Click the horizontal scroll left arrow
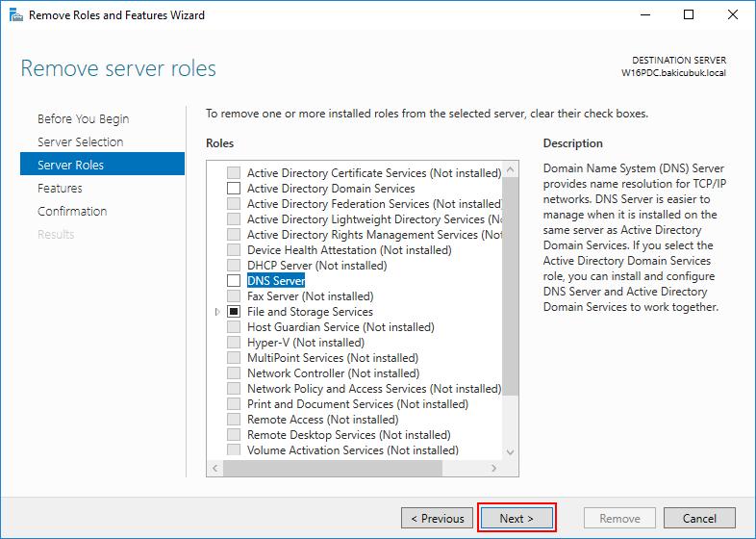 click(x=215, y=468)
